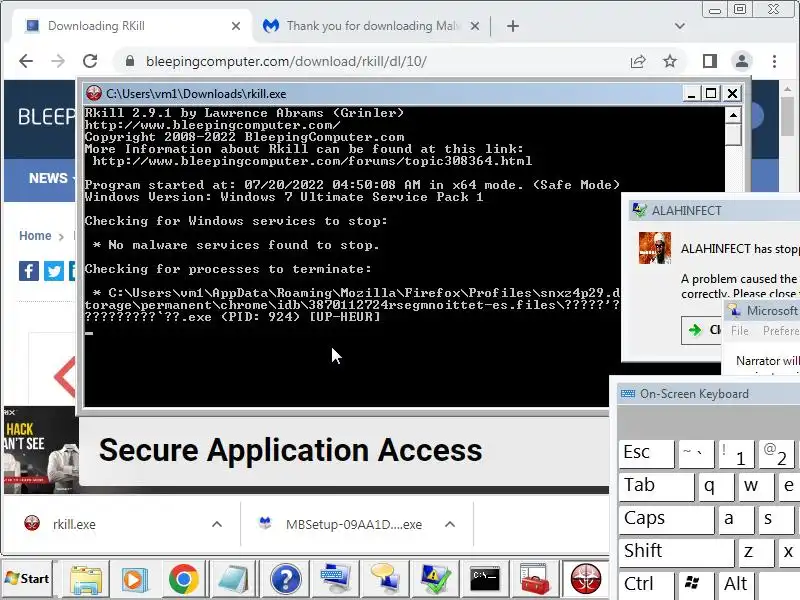Select rkill taskbar icon
This screenshot has height=600, width=800.
pos(585,579)
